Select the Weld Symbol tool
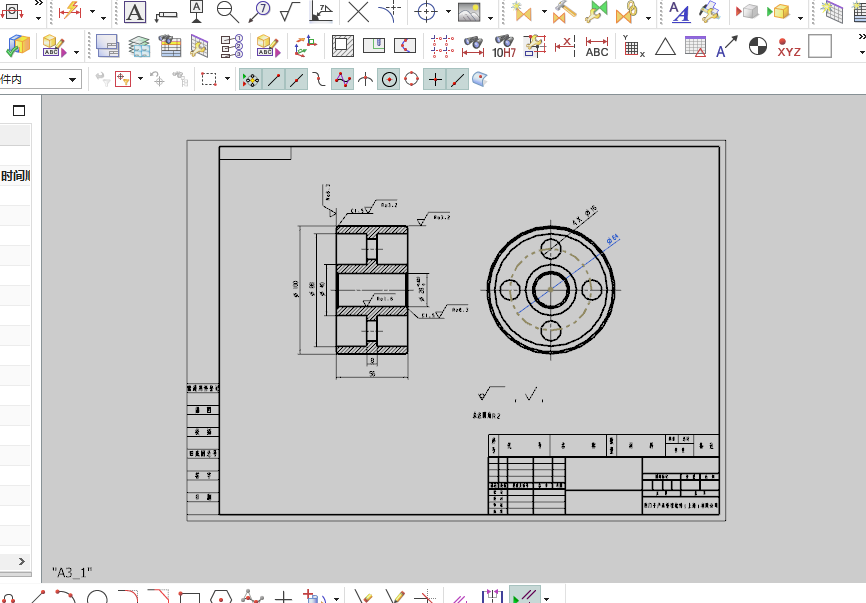This screenshot has width=866, height=603. point(321,12)
